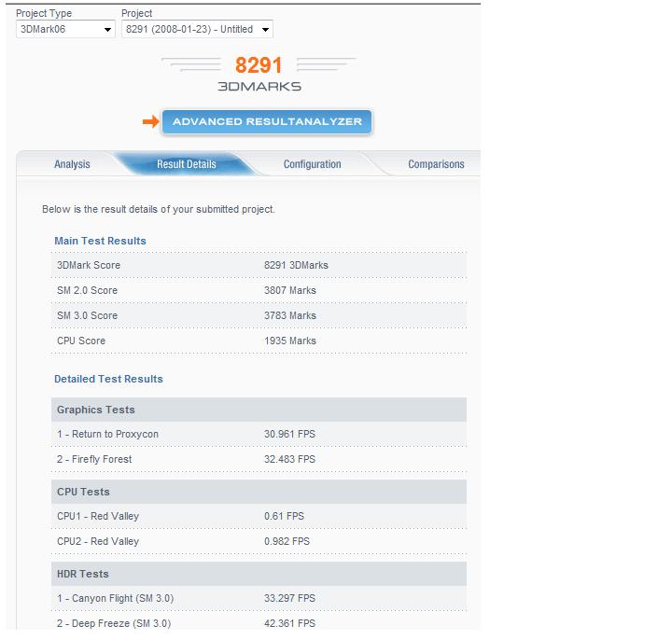Select the CPU1 - Red Valley row
This screenshot has height=640, width=672.
click(x=259, y=516)
